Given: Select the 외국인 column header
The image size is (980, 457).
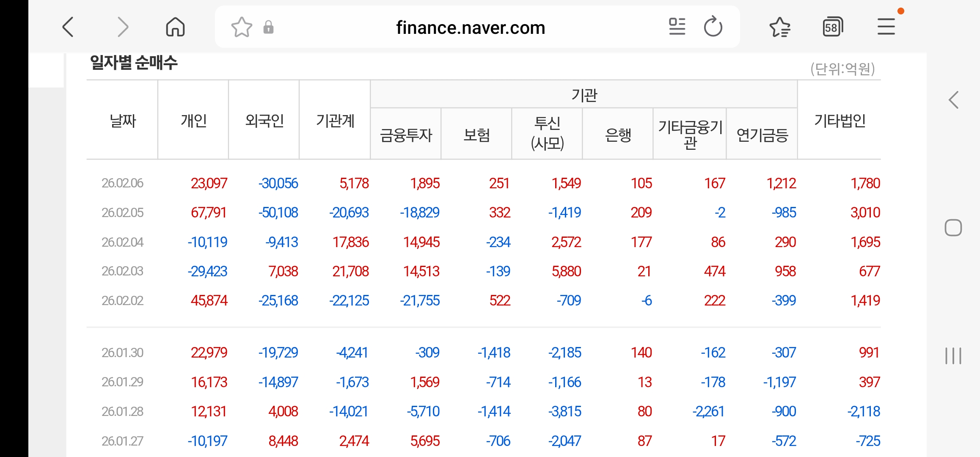Looking at the screenshot, I should [x=264, y=121].
